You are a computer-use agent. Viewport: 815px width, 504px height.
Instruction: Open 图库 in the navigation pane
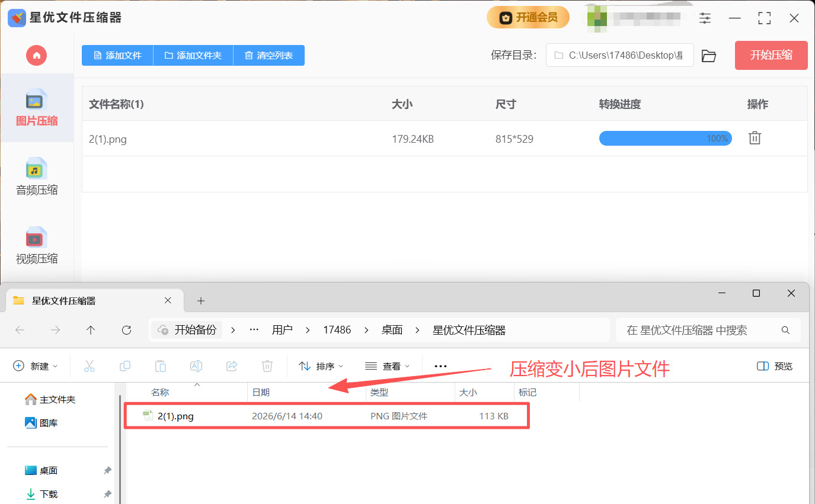41,423
